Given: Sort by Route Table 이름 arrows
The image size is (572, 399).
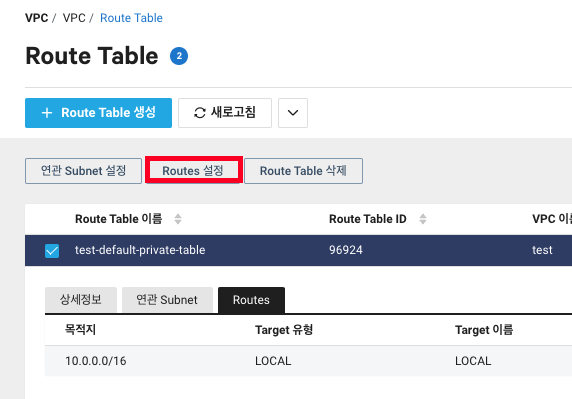Looking at the screenshot, I should 178,219.
